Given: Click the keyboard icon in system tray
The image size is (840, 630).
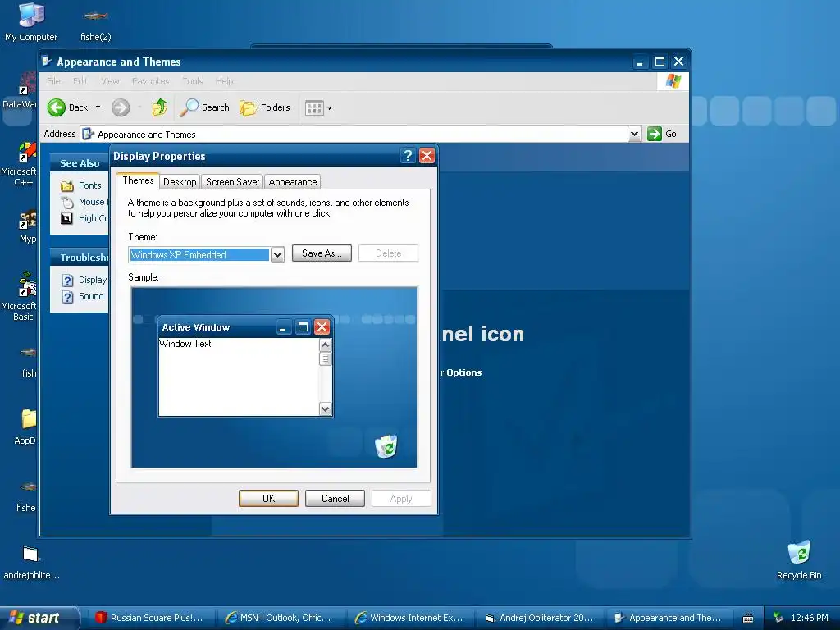Looking at the screenshot, I should click(x=748, y=619).
